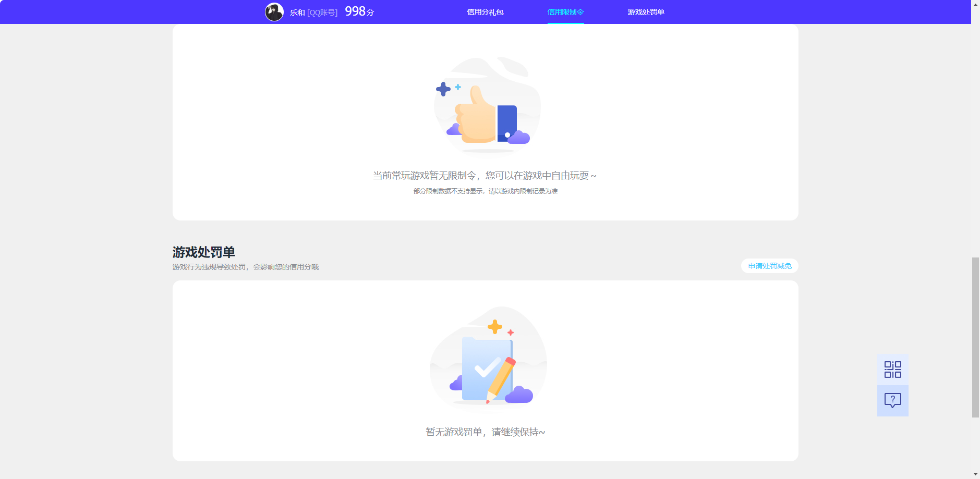Image resolution: width=980 pixels, height=479 pixels.
Task: Switch to the 信用分礼包 tab
Action: pos(485,11)
